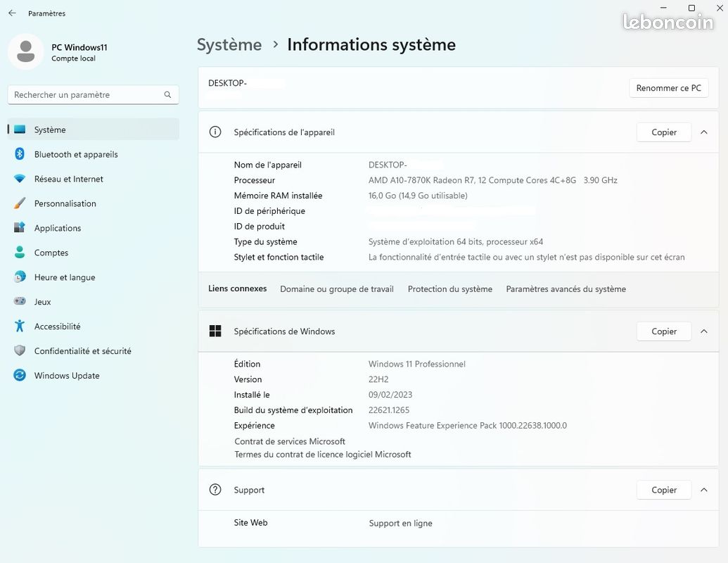
Task: Click the Wi-Fi network icon in sidebar
Action: (x=20, y=178)
